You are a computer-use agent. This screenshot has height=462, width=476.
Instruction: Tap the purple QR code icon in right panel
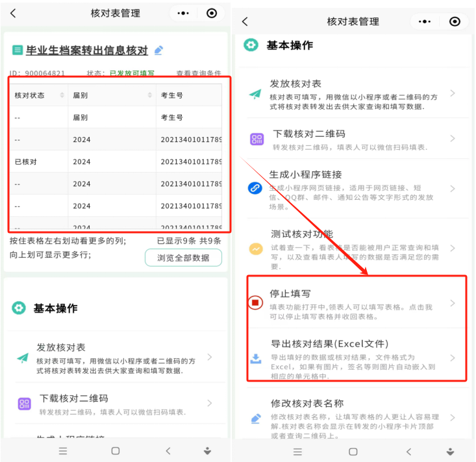click(x=257, y=140)
